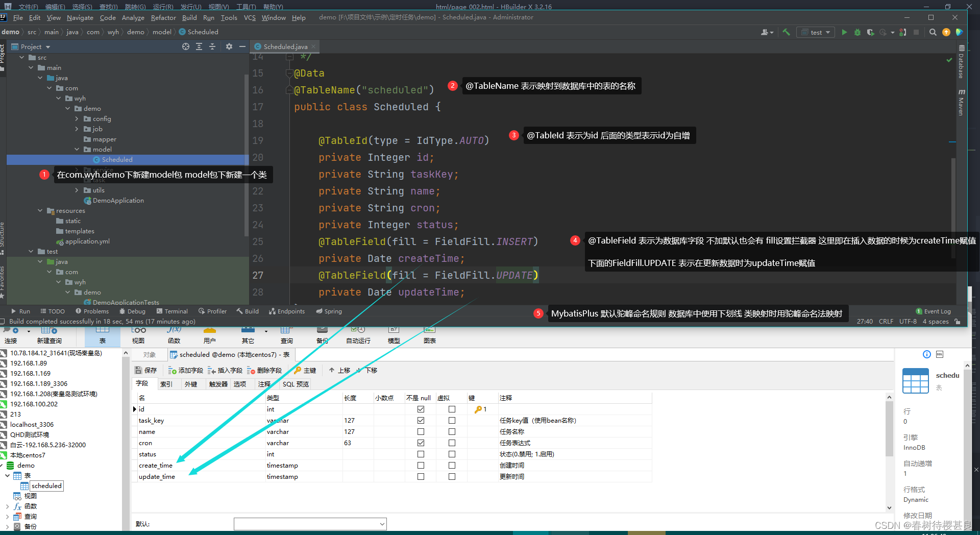The image size is (980, 535).
Task: Open the 默认 default value dropdown
Action: pyautogui.click(x=382, y=524)
